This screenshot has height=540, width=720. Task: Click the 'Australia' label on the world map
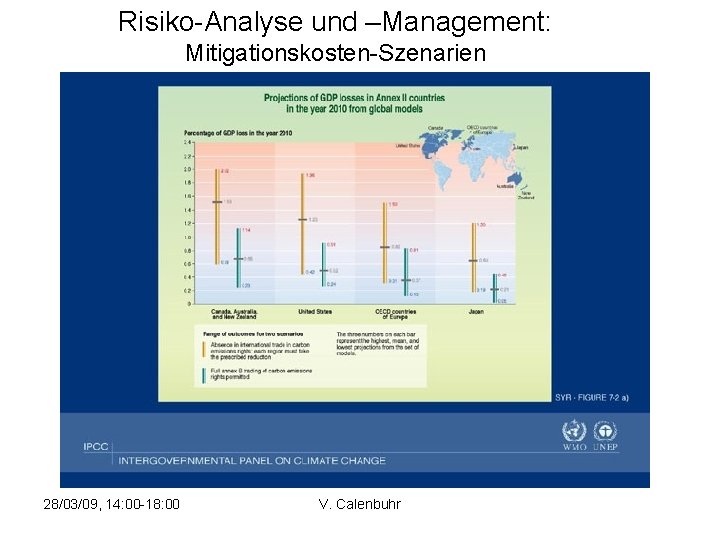tap(505, 186)
